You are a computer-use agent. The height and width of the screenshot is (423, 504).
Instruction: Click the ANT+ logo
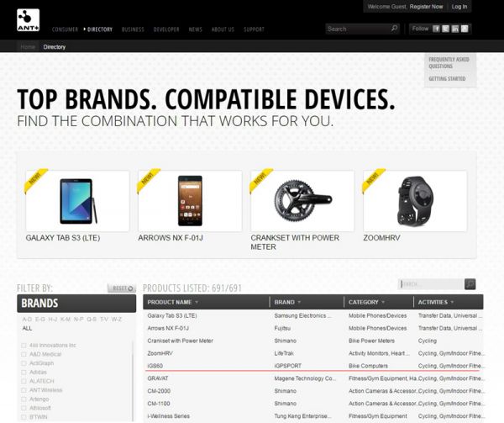[x=29, y=20]
